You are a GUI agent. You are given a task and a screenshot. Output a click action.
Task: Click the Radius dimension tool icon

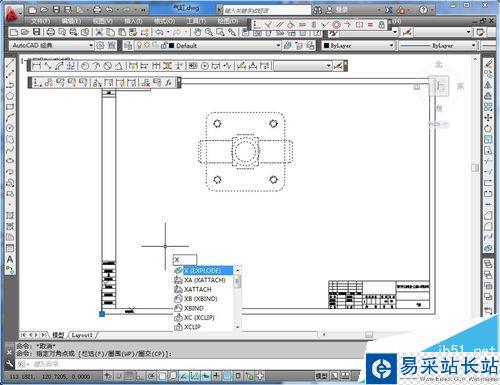(x=85, y=66)
